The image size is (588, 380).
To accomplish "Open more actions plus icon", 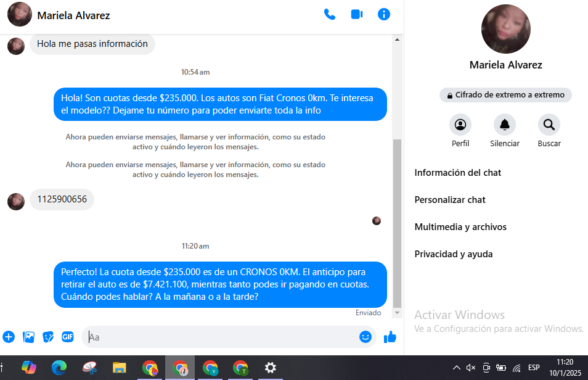I will (9, 337).
